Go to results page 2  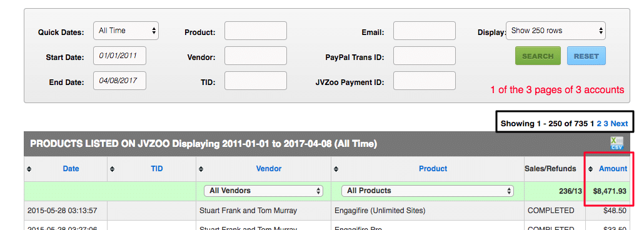tap(599, 123)
